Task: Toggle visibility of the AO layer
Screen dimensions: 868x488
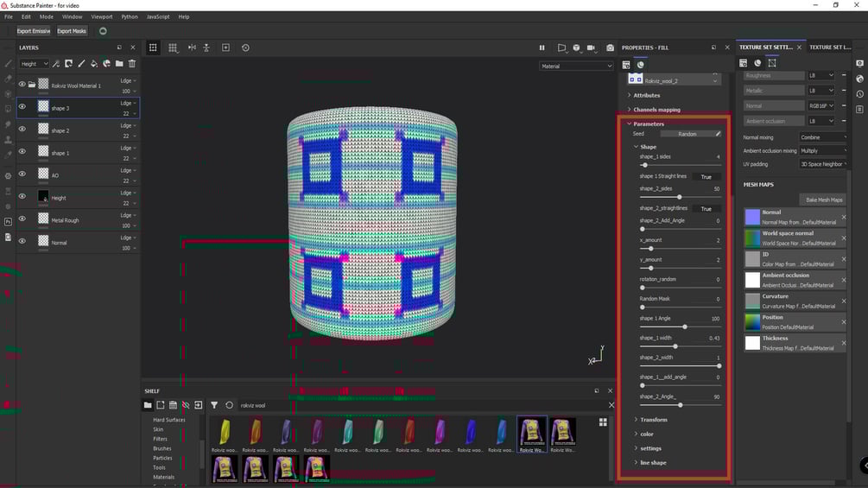Action: (x=22, y=174)
